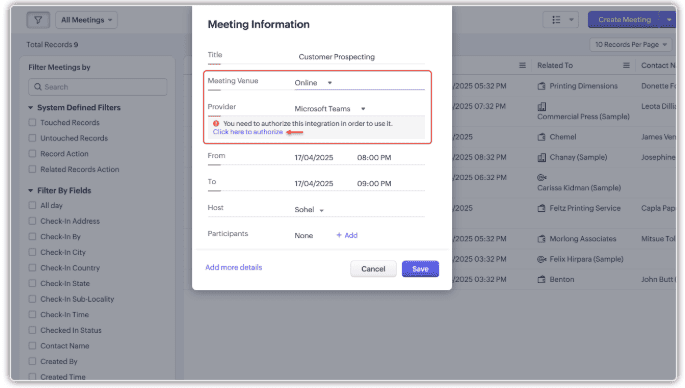Open the Meeting Venue Online dropdown
The width and height of the screenshot is (685, 388).
click(313, 83)
